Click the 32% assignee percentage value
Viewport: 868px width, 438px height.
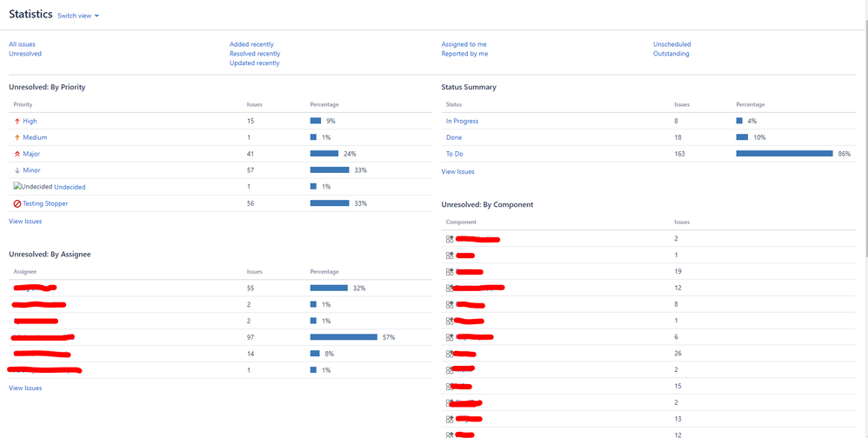[x=360, y=289]
